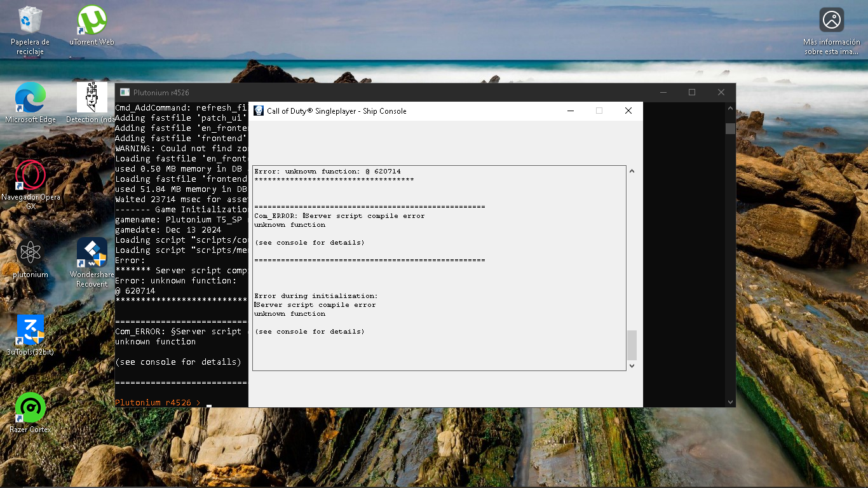Click the Plutonium r4526 title text
This screenshot has height=488, width=868.
[x=161, y=93]
